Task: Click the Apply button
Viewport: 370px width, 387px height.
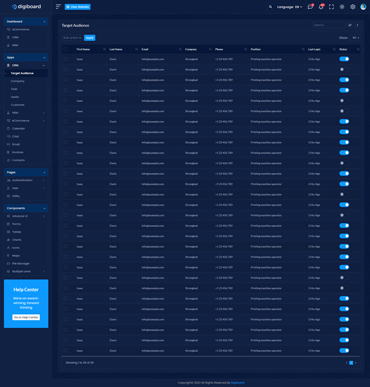Action: (90, 38)
